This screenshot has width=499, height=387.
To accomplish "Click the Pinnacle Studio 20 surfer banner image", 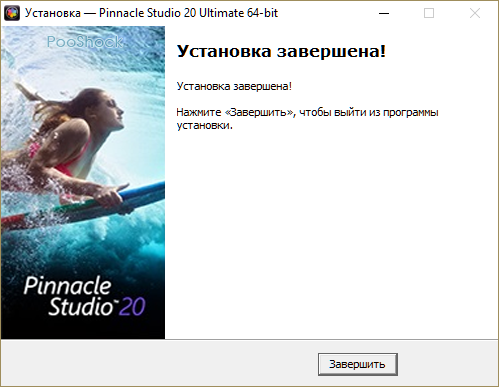I will point(83,183).
